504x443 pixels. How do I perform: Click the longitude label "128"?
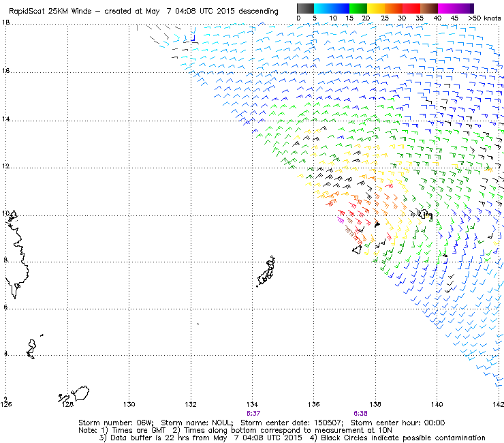pos(67,404)
